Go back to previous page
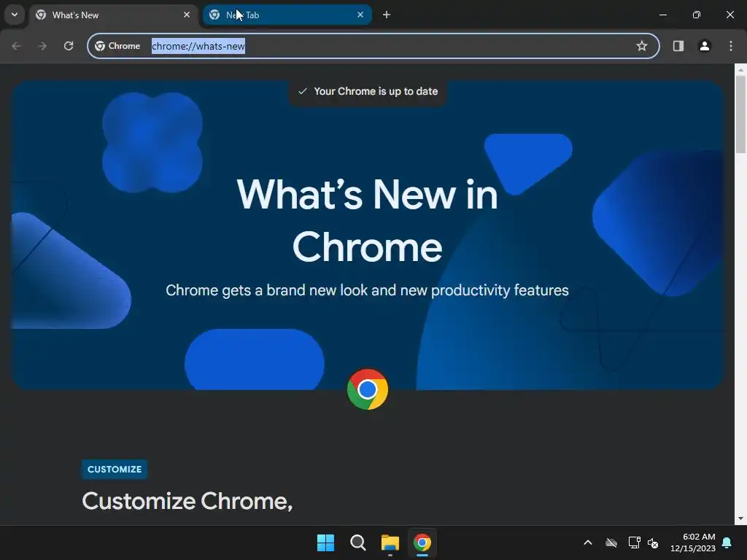 (x=16, y=46)
